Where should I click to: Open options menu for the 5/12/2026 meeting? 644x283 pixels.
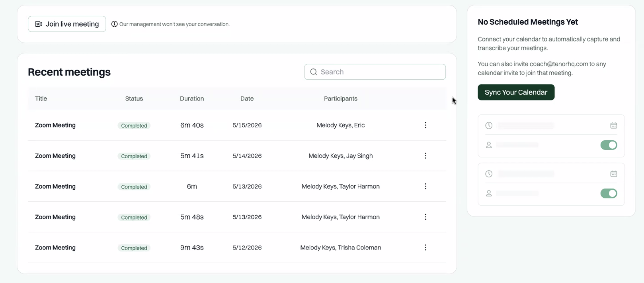[425, 248]
